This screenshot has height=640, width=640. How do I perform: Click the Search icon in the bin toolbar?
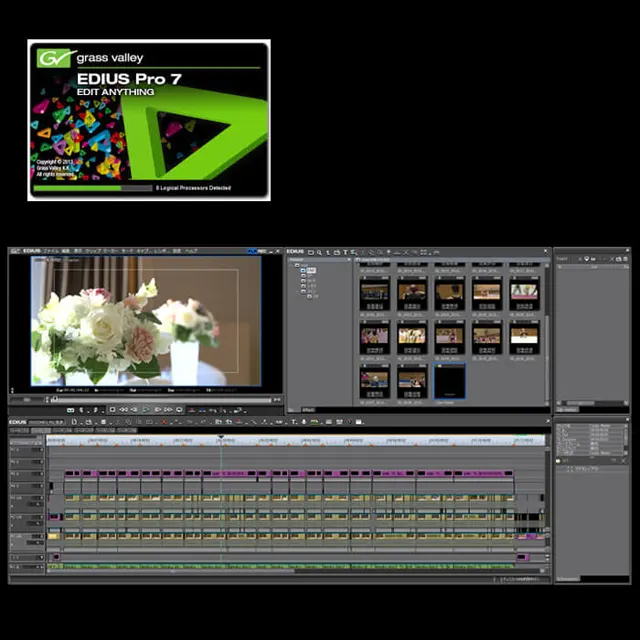pyautogui.click(x=321, y=252)
